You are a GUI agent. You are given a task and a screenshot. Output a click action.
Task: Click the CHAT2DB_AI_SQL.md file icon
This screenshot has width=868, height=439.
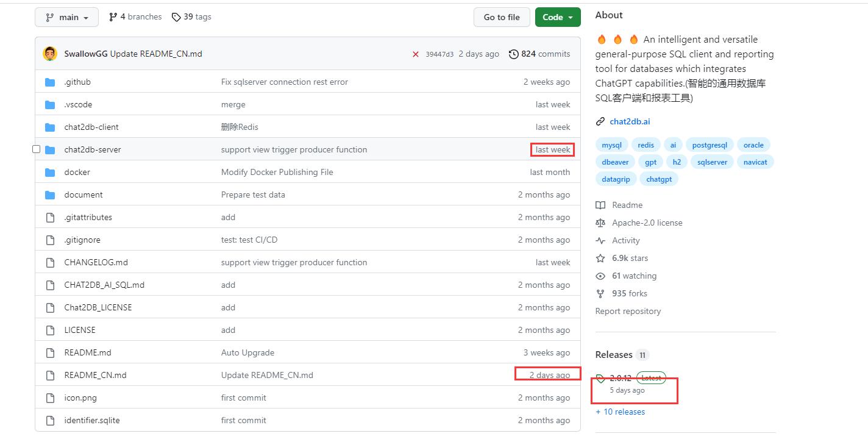click(x=50, y=285)
